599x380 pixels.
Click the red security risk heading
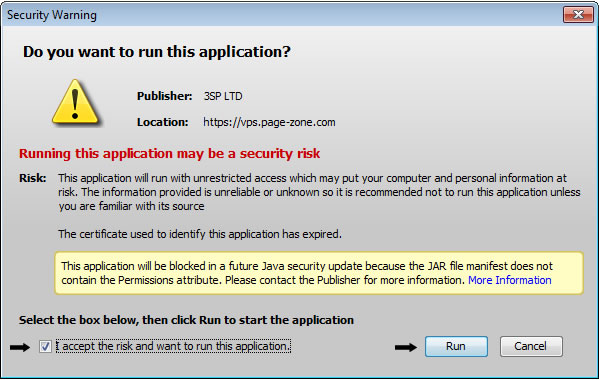[170, 154]
